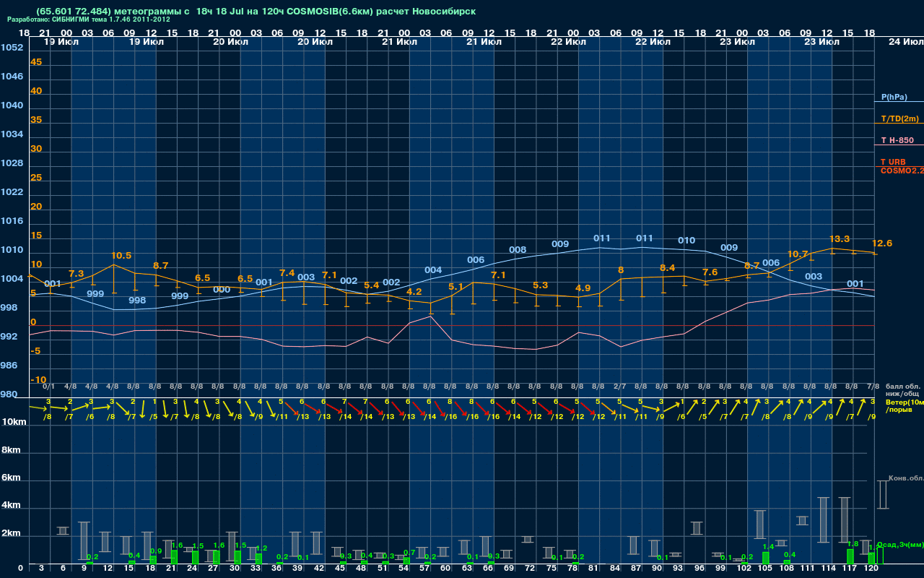Click the 1028 pressure axis tick
924x578 pixels.
[x=12, y=163]
